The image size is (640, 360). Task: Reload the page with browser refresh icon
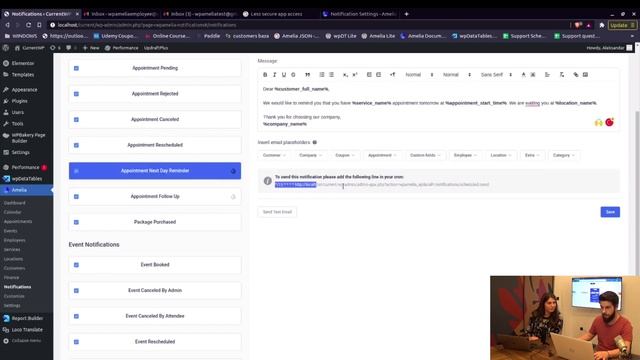tap(28, 25)
